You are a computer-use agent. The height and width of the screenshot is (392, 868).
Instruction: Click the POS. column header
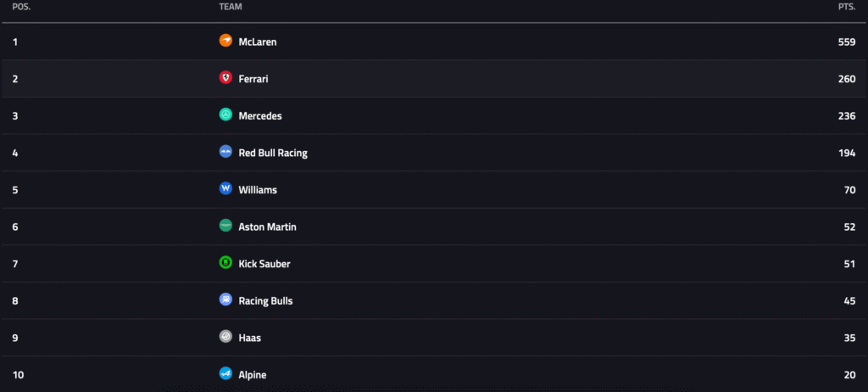point(21,7)
